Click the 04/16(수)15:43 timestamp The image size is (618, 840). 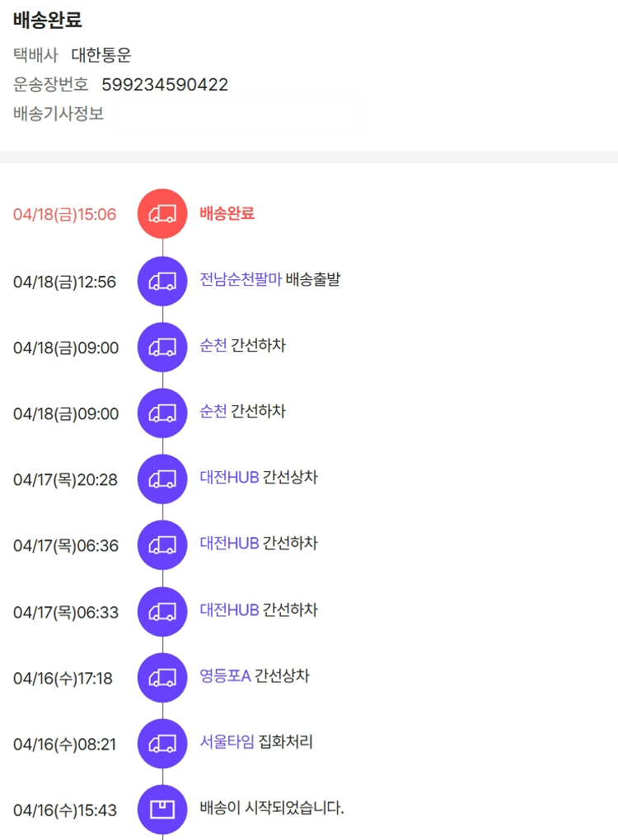64,810
